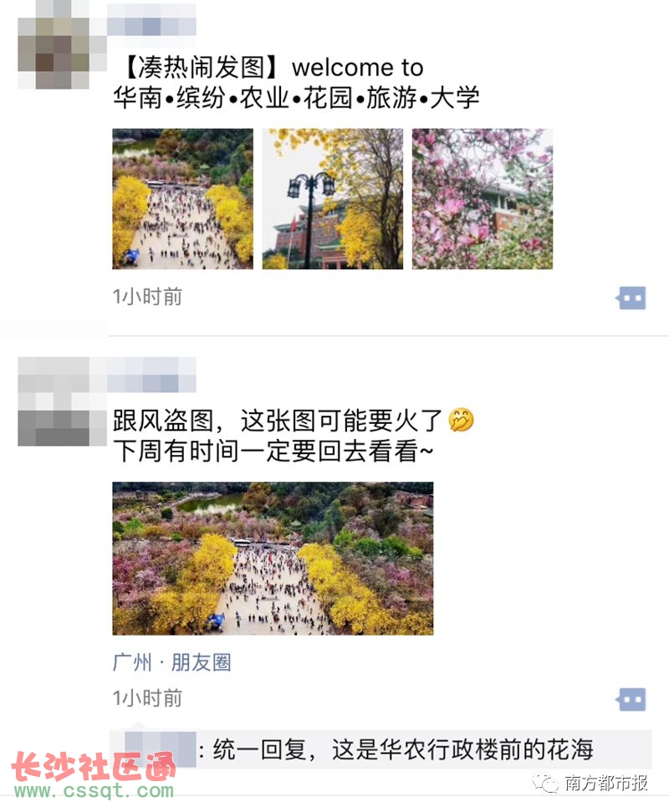The image size is (669, 812).
Task: Tap the WeChat logo beside 南方都市报
Action: [546, 783]
